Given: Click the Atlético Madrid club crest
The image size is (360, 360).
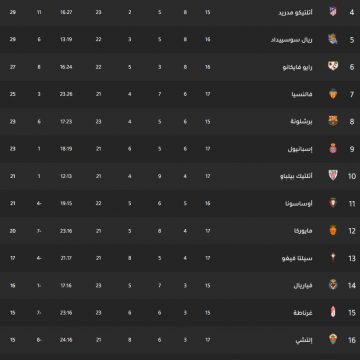Looking at the screenshot, I should click(333, 12).
